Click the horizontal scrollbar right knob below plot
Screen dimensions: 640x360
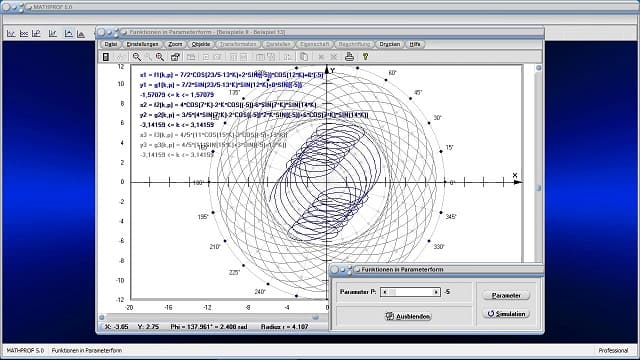(x=316, y=317)
